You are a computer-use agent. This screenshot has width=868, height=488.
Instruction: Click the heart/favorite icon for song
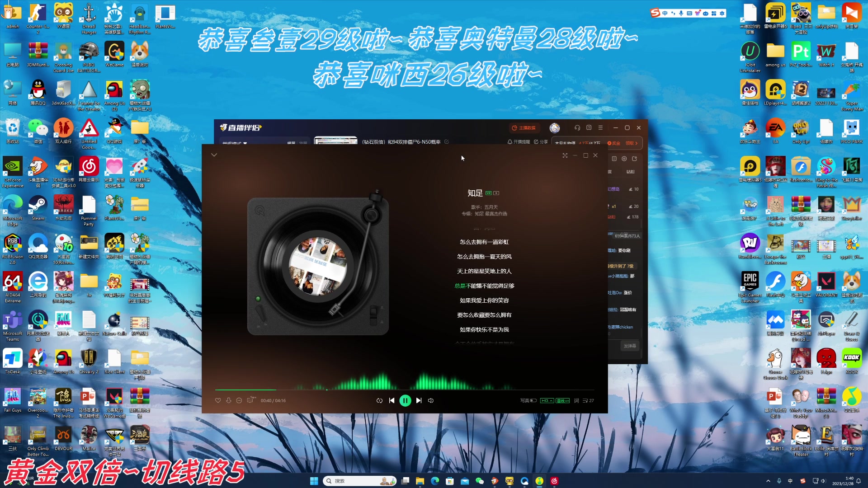click(x=217, y=400)
